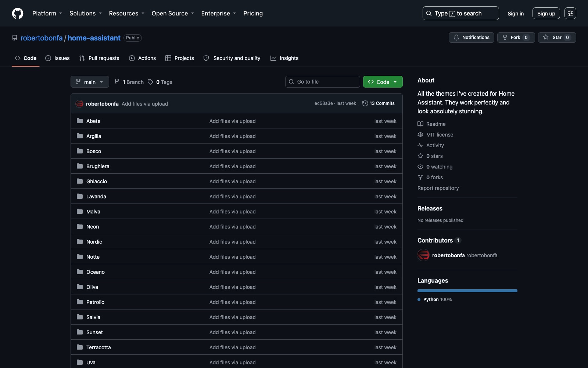
Task: Click the Python language bar
Action: pos(467,291)
